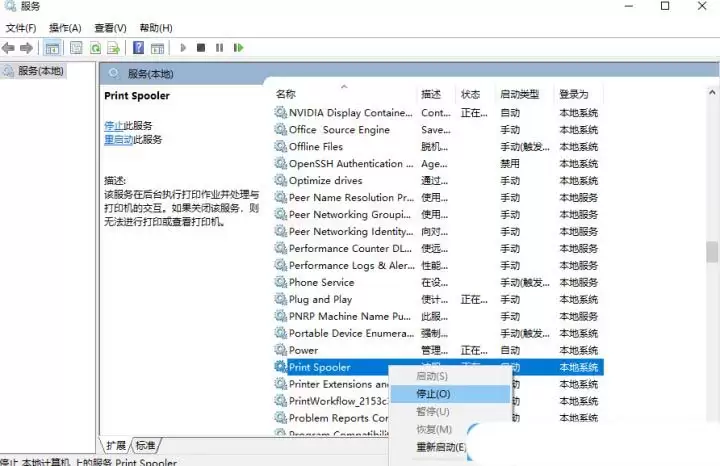The height and width of the screenshot is (466, 720).
Task: Click the Forward arrow toolbar icon
Action: (26, 48)
